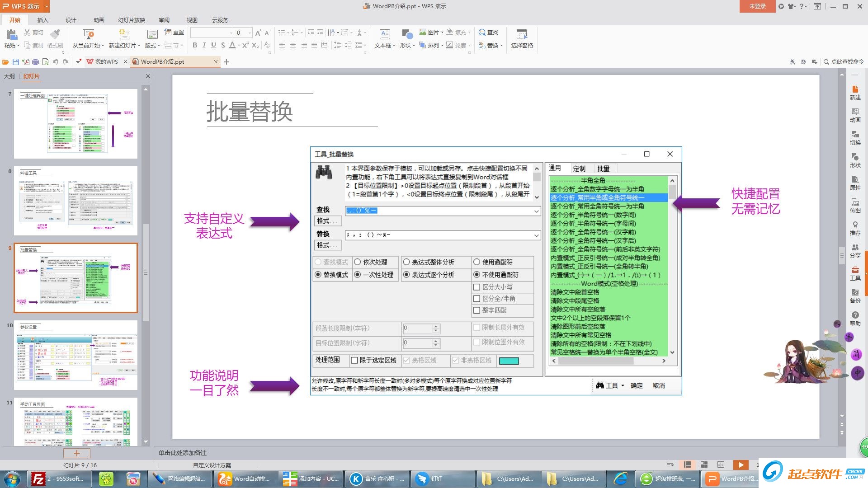Image resolution: width=868 pixels, height=488 pixels.
Task: Select slide 10 参数设置 thumbnail
Action: tap(75, 355)
